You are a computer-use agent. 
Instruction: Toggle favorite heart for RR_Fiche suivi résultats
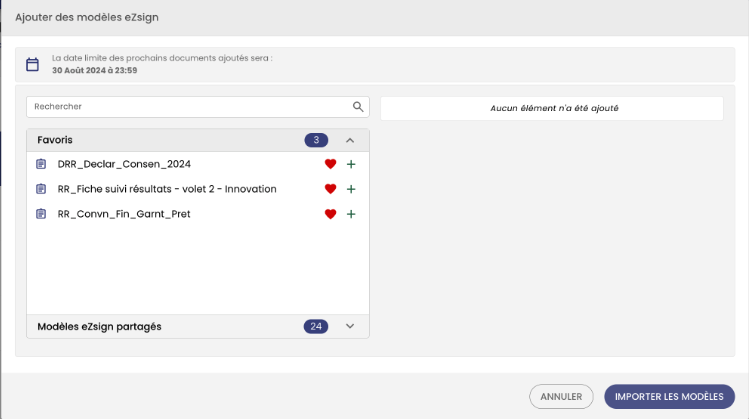tap(330, 189)
